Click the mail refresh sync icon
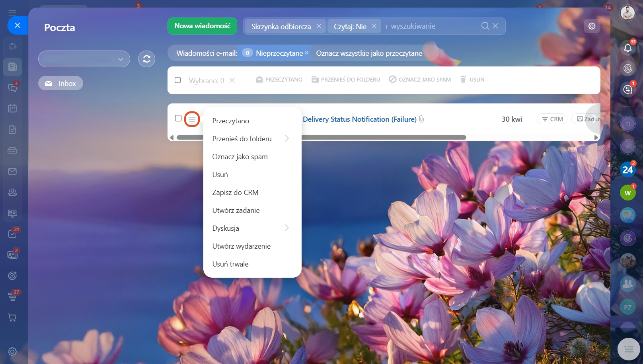 (x=146, y=59)
